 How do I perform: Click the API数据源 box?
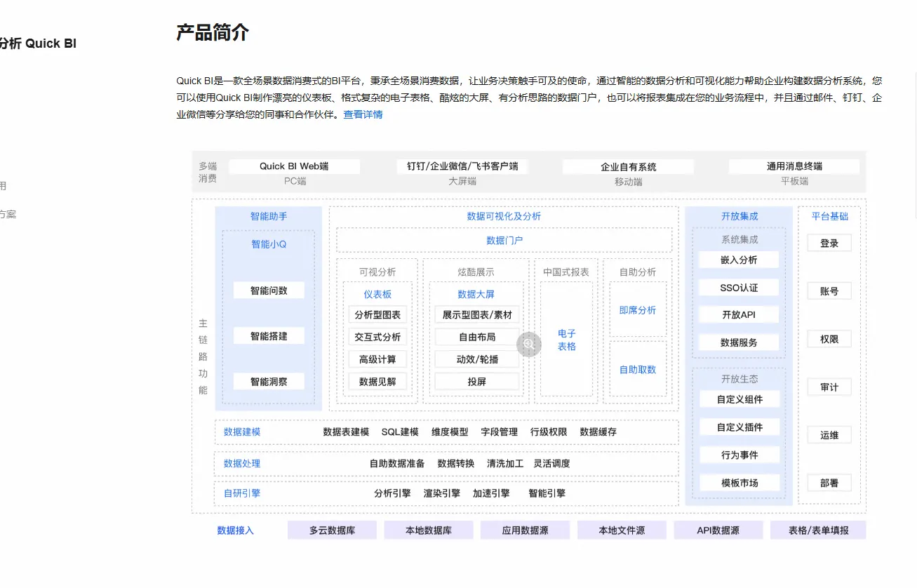[x=718, y=530]
